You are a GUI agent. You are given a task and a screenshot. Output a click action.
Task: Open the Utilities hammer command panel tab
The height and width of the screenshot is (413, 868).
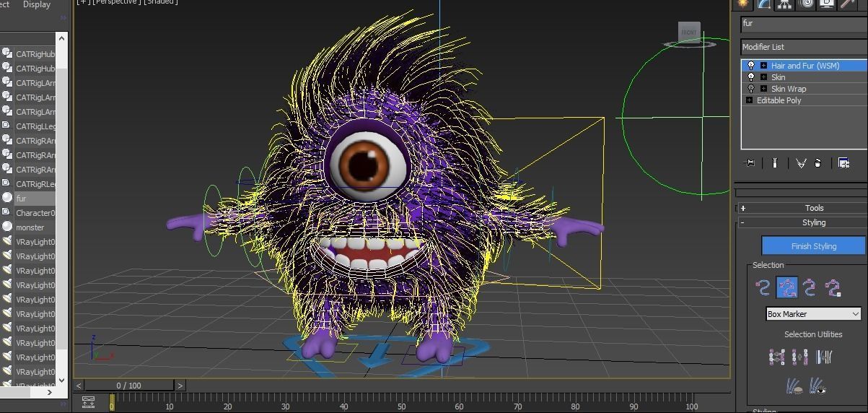tap(849, 4)
